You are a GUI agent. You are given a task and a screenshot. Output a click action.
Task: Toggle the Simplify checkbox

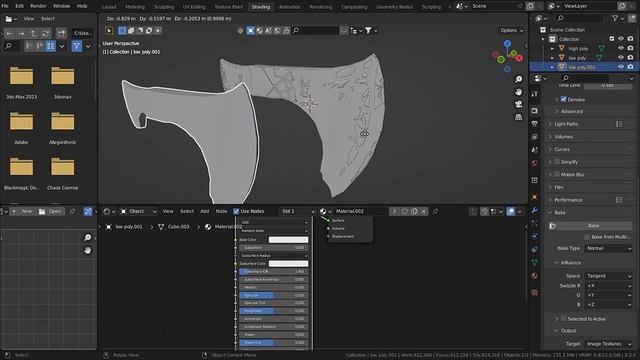(557, 162)
